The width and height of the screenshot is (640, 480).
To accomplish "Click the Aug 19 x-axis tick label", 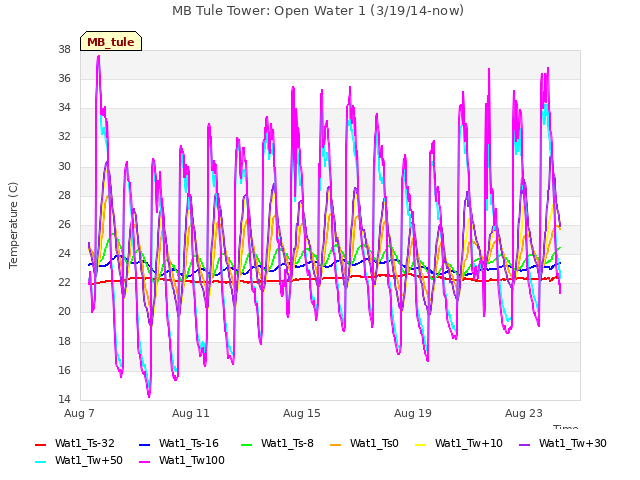I will point(413,413).
